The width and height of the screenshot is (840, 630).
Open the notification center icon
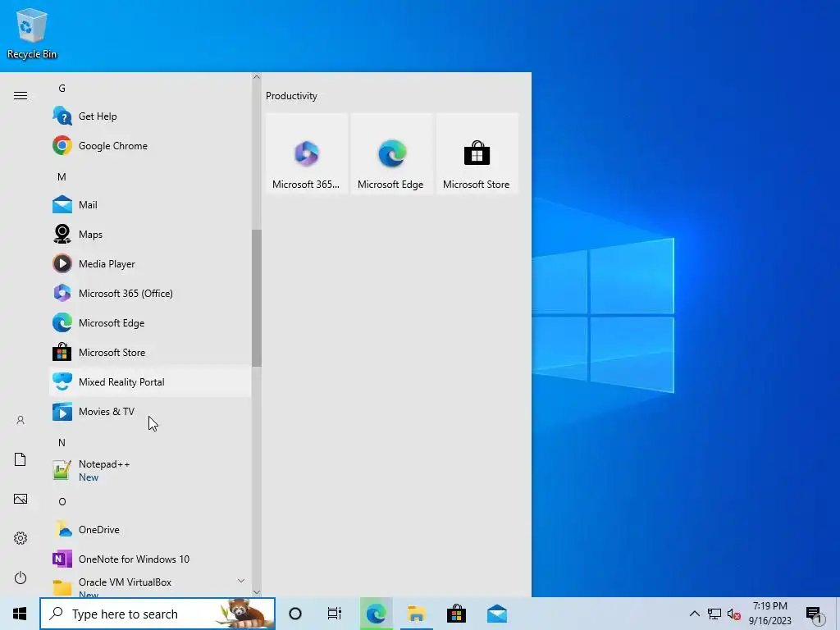[x=815, y=614]
